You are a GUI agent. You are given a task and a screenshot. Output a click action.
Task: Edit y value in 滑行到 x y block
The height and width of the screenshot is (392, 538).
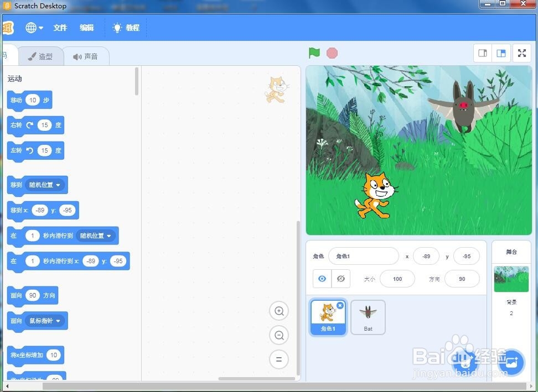(118, 261)
